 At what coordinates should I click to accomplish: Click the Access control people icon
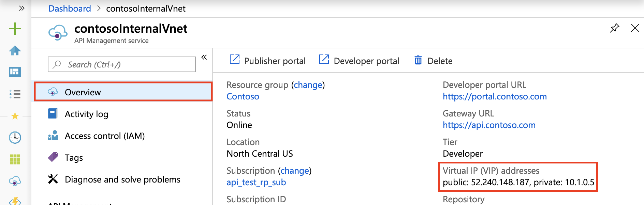point(53,136)
